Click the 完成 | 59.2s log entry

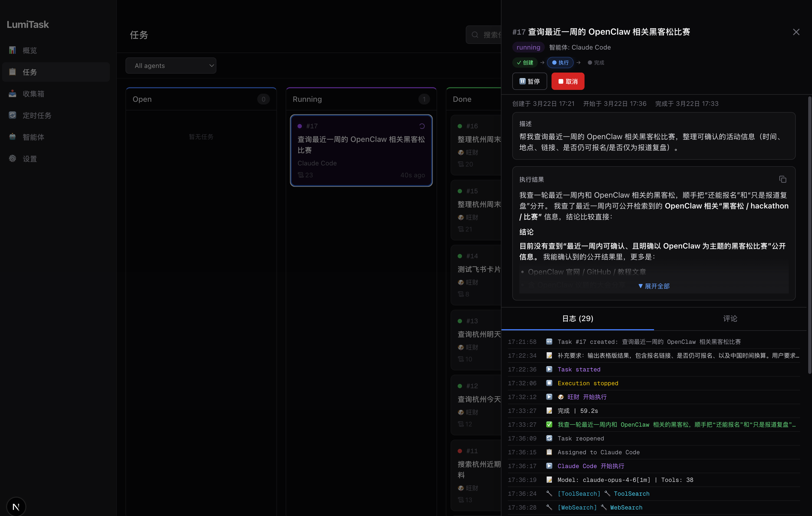[x=654, y=411]
